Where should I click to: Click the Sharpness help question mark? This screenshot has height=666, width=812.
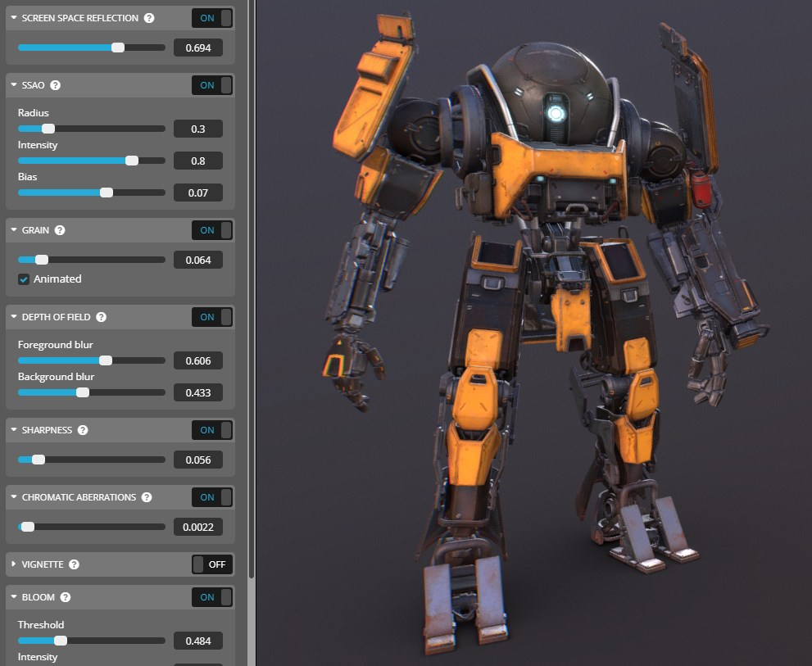pyautogui.click(x=83, y=430)
